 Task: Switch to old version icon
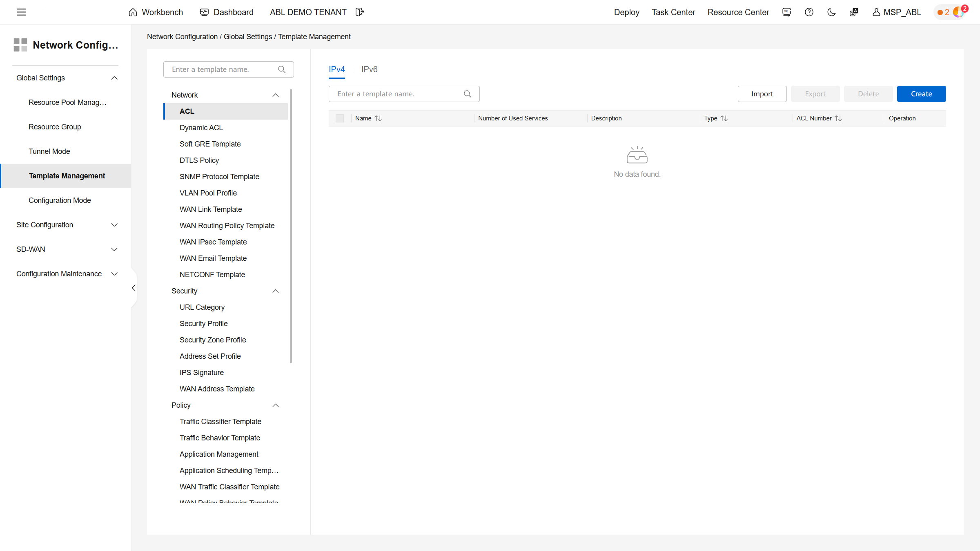[786, 12]
